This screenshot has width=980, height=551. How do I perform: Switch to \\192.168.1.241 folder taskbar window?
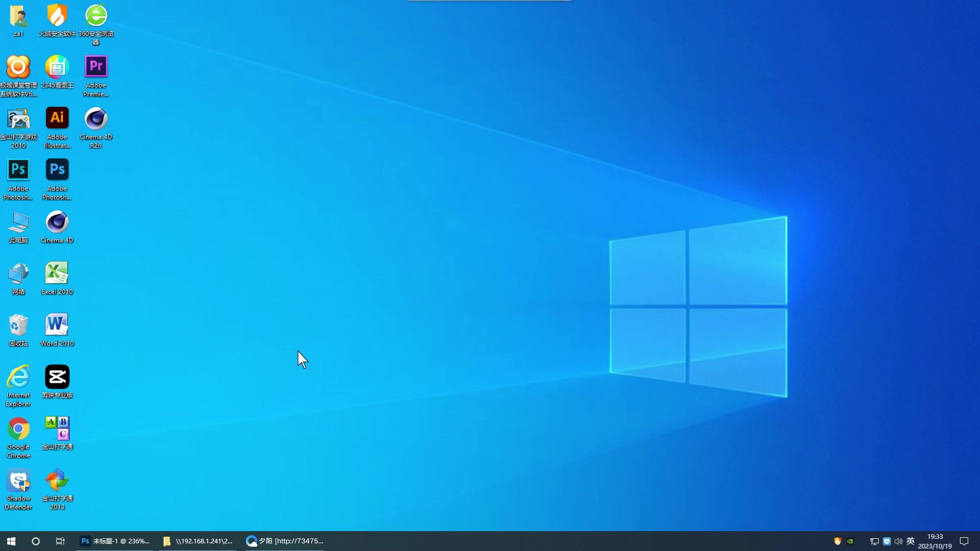[198, 541]
